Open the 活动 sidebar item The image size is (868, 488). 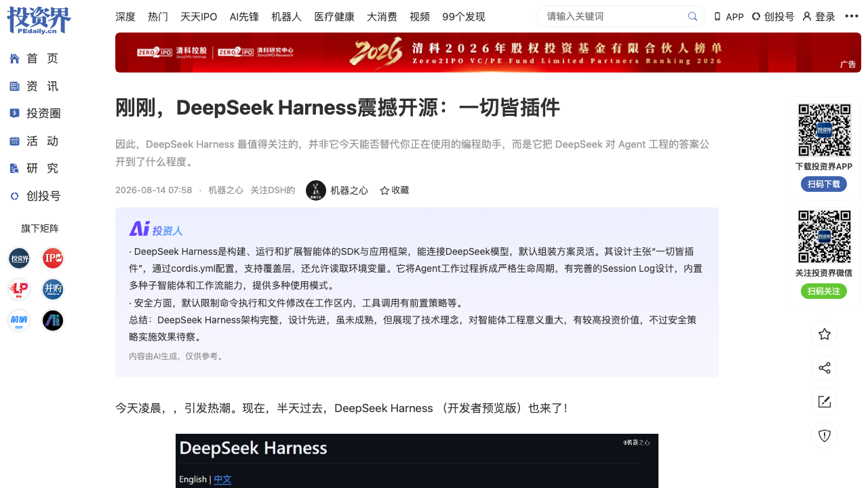(x=34, y=141)
